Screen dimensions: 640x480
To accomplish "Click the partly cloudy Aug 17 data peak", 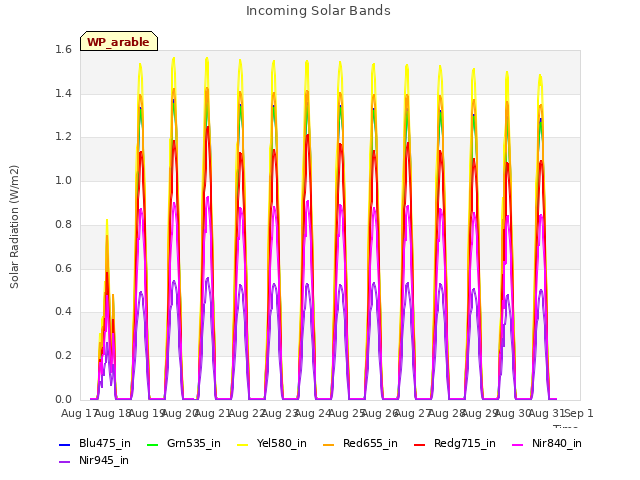I will click(107, 220).
